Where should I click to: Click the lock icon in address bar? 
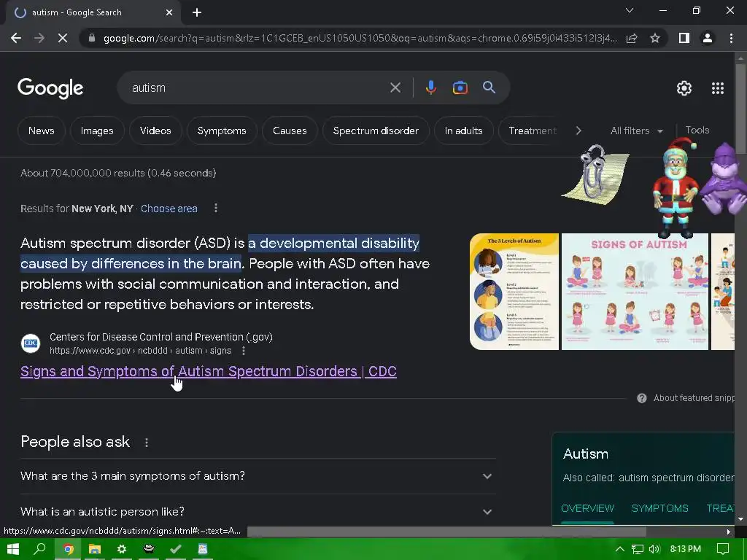[x=92, y=38]
